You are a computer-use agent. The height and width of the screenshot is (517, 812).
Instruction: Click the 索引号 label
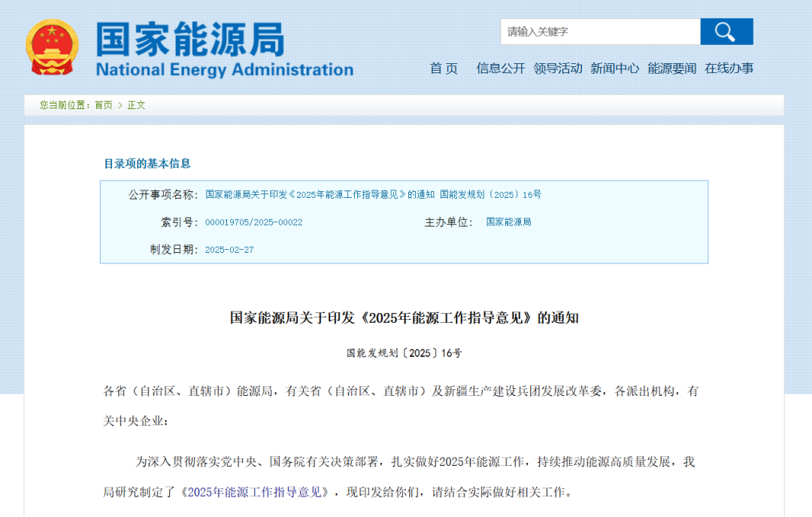point(180,223)
